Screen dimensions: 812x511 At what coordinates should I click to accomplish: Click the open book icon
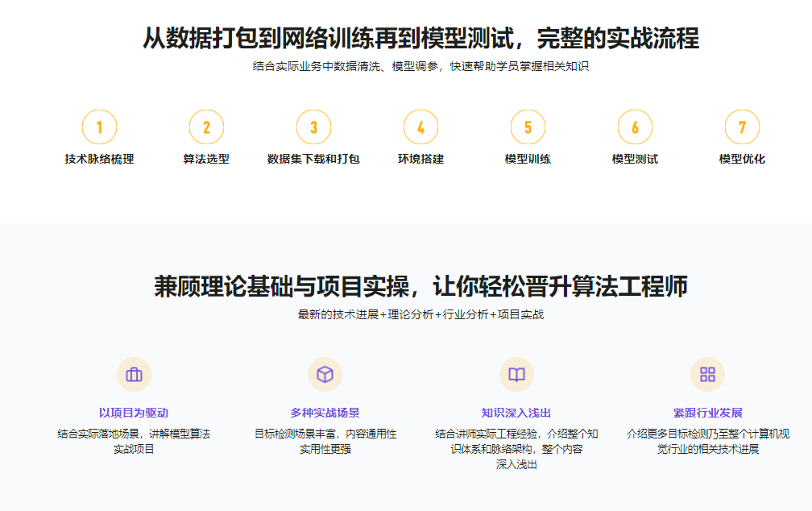tap(516, 374)
